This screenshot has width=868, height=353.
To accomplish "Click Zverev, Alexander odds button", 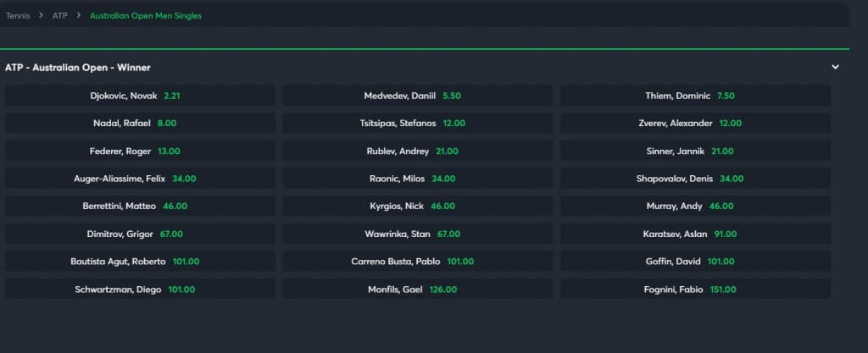I will 695,123.
